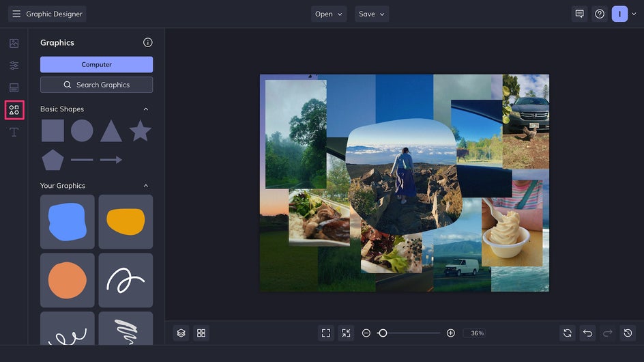Redo the last undone action
Screen dimensions: 644x362
(608, 333)
